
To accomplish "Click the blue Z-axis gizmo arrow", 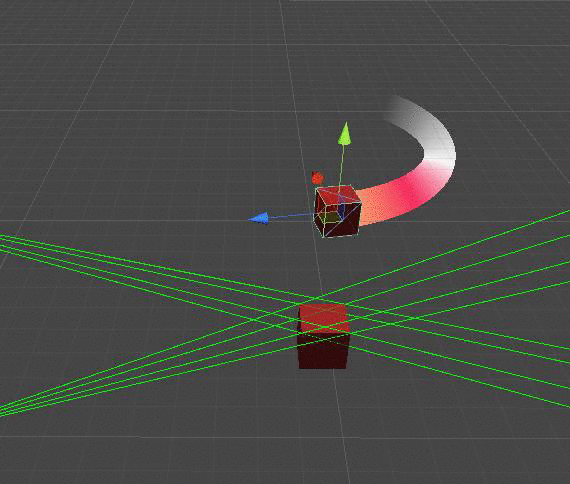I will [x=258, y=218].
